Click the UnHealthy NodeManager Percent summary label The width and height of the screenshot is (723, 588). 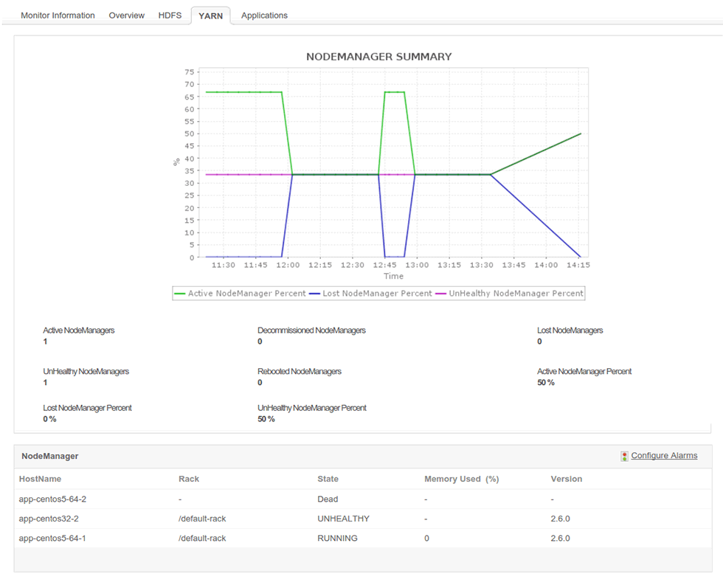pyautogui.click(x=312, y=408)
